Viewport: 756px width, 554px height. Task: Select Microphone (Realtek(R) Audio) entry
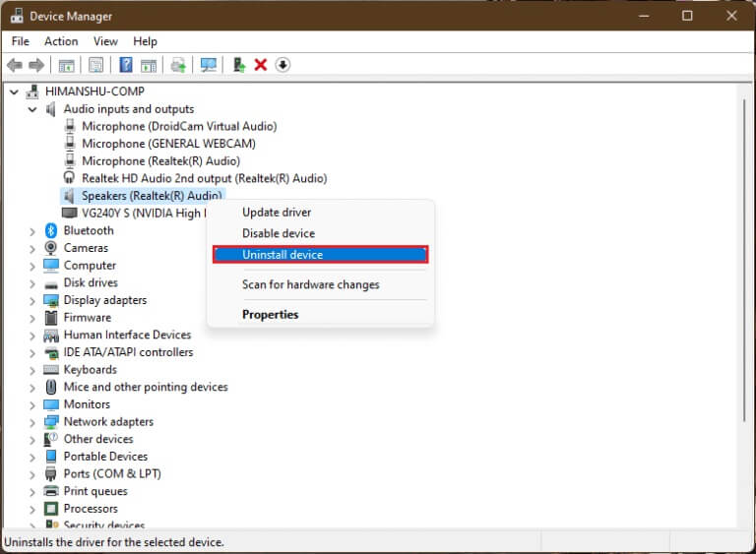(161, 161)
